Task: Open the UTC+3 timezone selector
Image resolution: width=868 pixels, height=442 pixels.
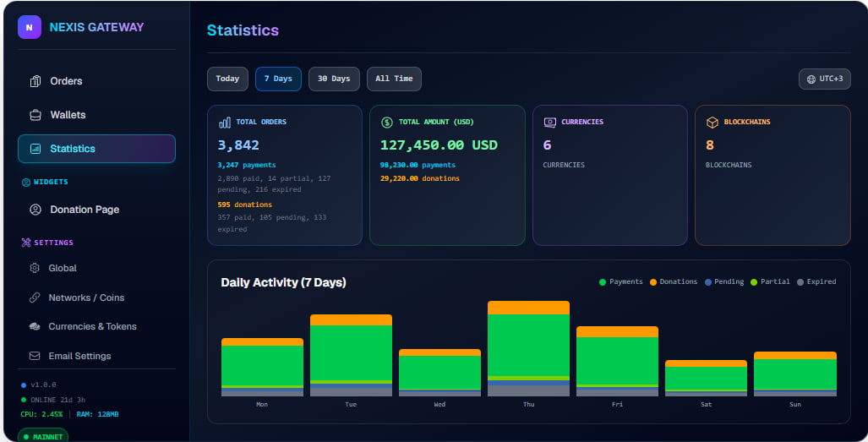Action: click(x=824, y=79)
